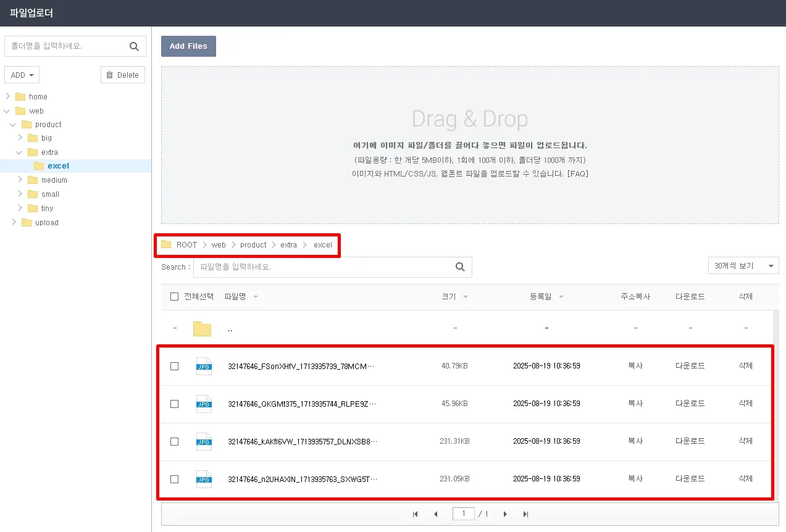Expand the big folder chevron
The image size is (786, 532).
coord(20,138)
